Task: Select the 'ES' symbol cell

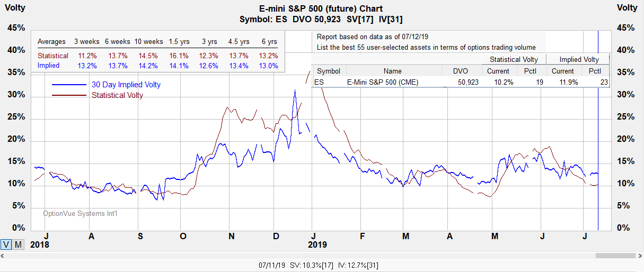Action: point(319,82)
